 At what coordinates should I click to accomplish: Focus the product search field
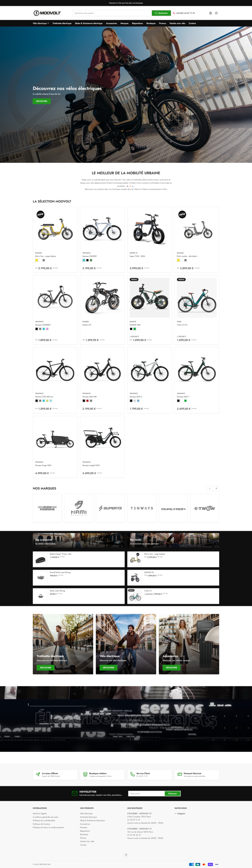click(112, 13)
